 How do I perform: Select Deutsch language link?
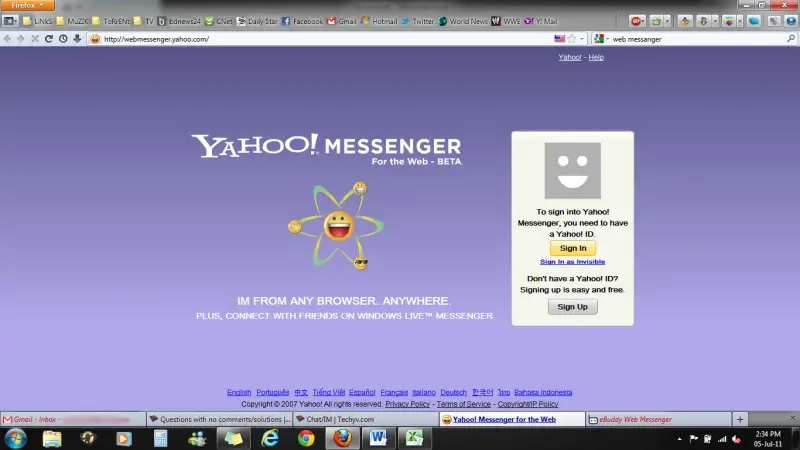(453, 392)
